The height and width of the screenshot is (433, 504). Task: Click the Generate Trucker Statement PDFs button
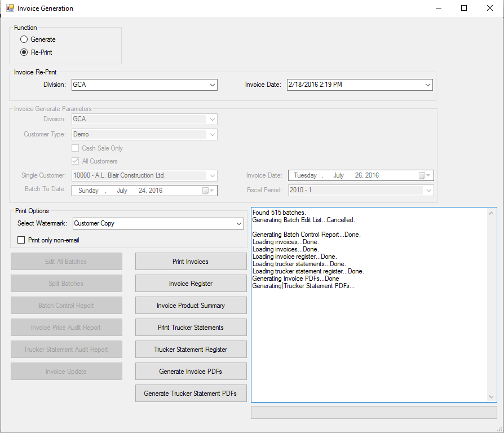(x=191, y=393)
